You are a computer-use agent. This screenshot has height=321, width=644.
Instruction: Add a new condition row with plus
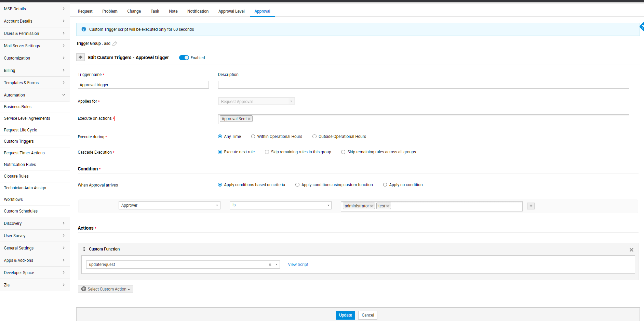pos(531,206)
